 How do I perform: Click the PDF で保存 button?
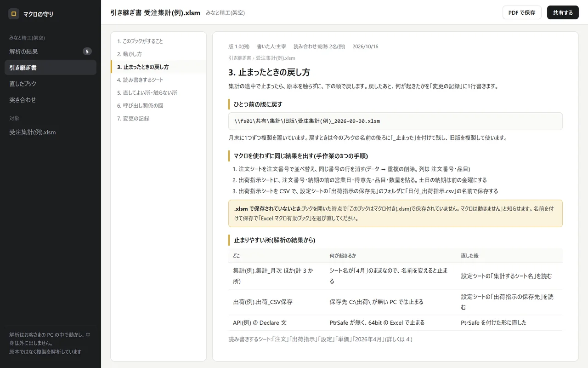[522, 12]
